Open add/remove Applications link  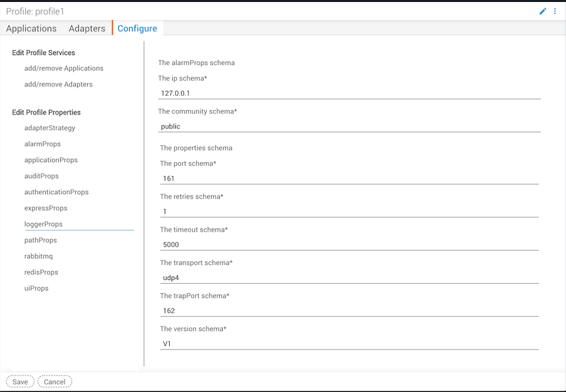[64, 68]
